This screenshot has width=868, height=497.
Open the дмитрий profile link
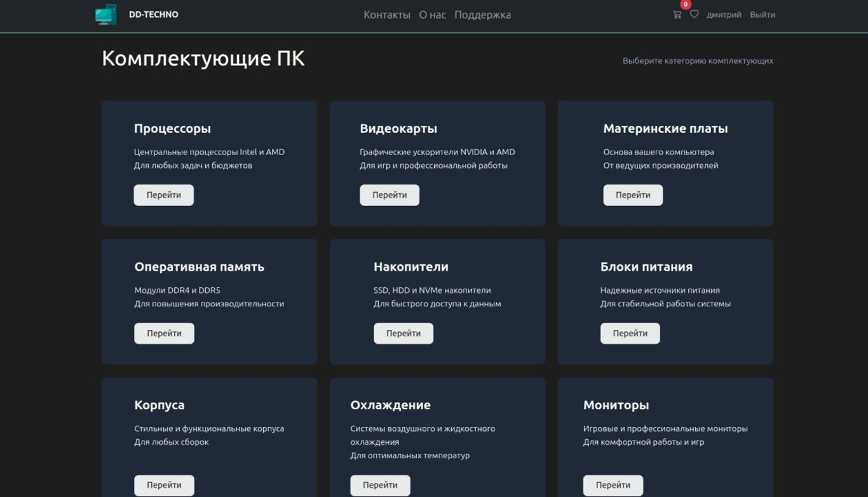(x=724, y=14)
